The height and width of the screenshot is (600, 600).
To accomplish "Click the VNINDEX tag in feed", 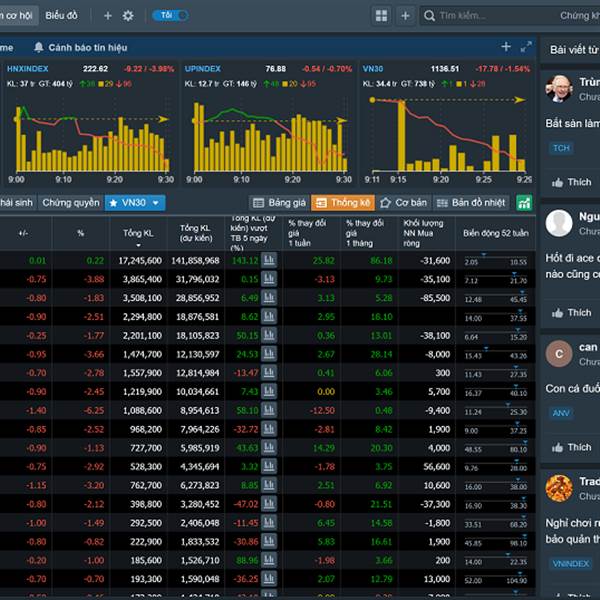I will [571, 564].
